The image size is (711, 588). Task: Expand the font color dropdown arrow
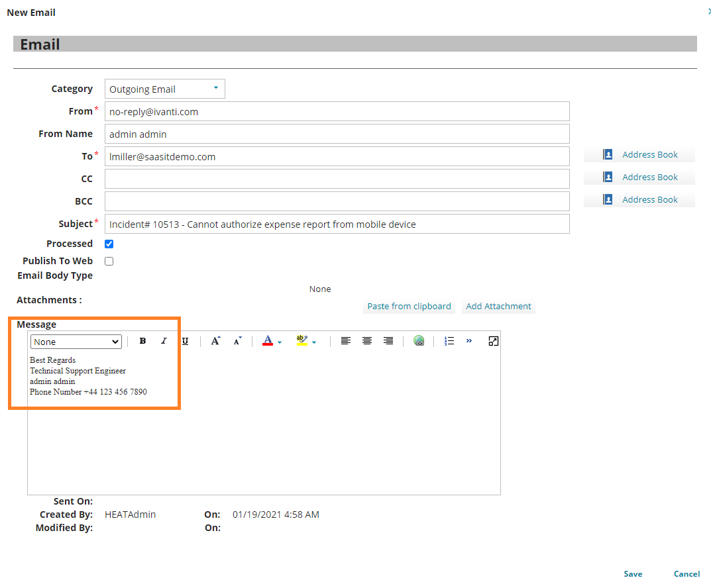pyautogui.click(x=280, y=342)
